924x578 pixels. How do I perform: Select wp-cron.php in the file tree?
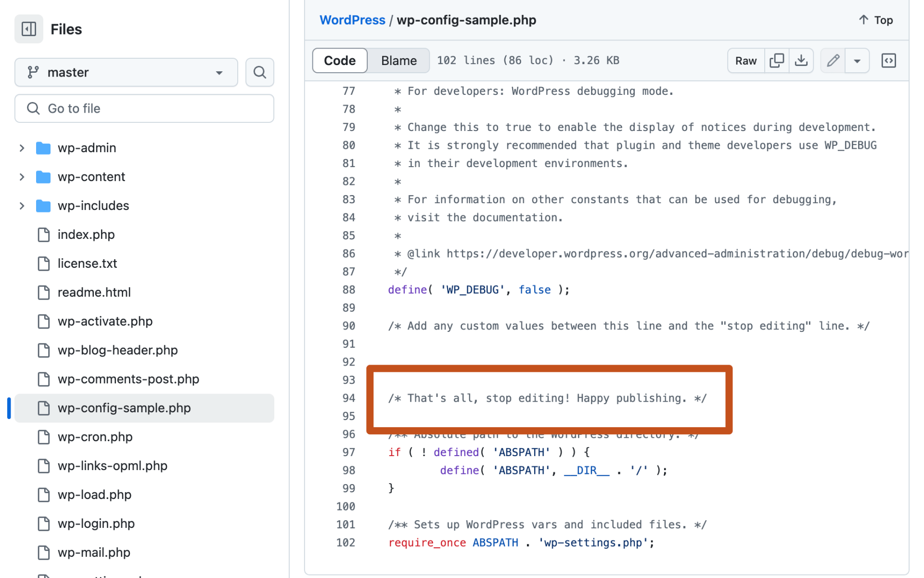95,437
